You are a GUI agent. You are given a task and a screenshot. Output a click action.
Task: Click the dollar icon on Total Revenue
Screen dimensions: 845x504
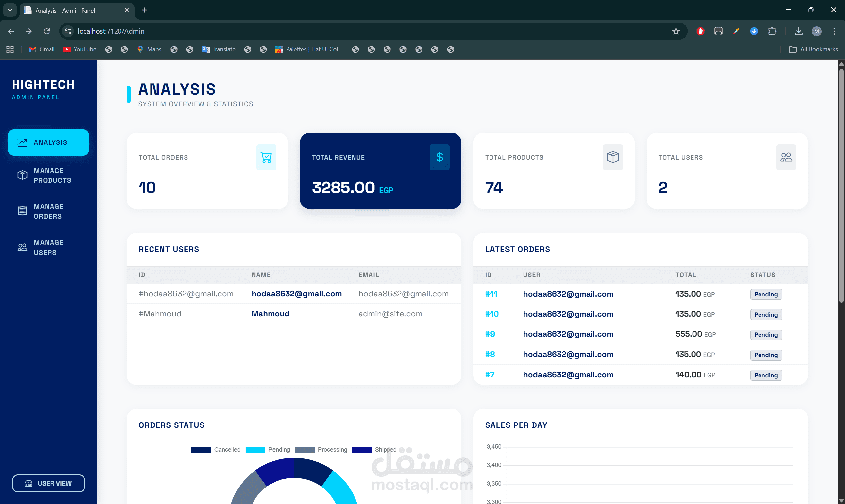[439, 157]
